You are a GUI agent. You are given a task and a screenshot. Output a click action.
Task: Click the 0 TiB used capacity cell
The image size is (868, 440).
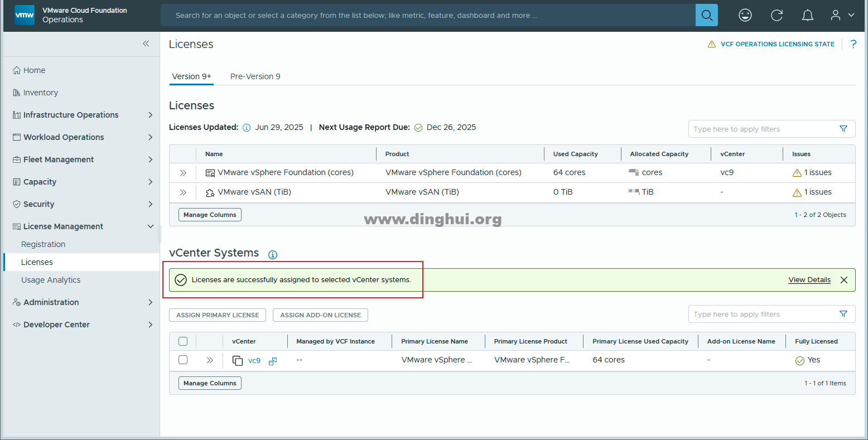(563, 192)
